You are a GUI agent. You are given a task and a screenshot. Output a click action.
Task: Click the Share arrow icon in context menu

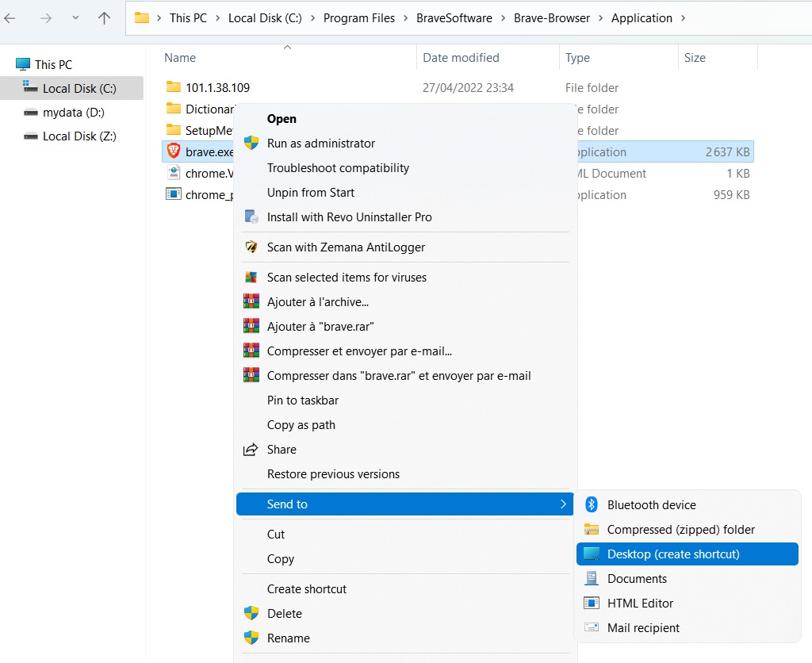coord(251,449)
